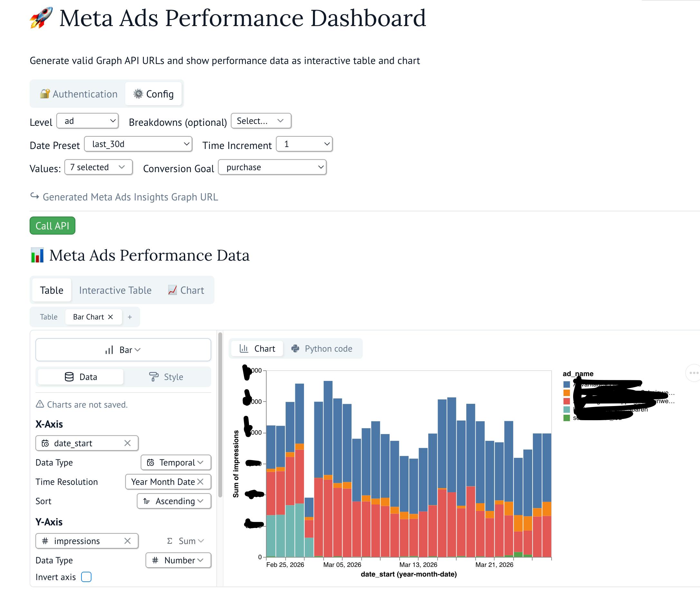700x592 pixels.
Task: View the Python code tab
Action: (322, 349)
